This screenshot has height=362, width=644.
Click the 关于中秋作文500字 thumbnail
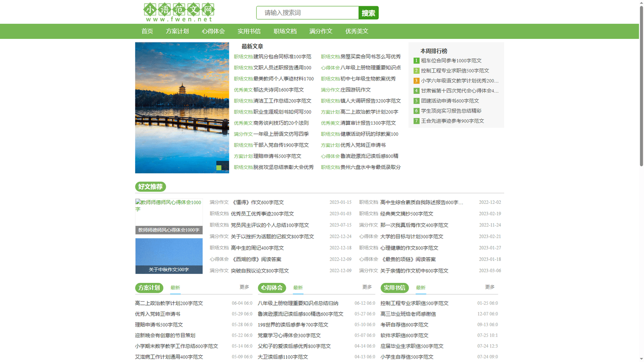pyautogui.click(x=169, y=256)
